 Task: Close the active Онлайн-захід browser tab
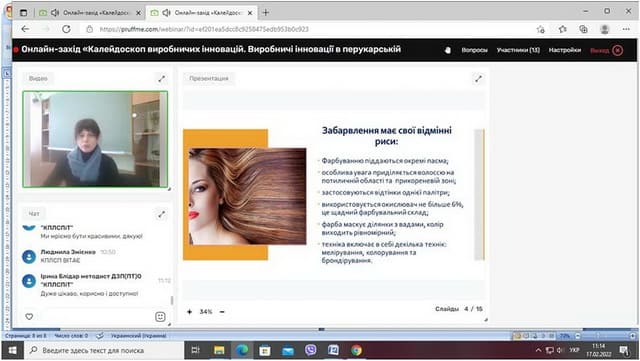250,13
